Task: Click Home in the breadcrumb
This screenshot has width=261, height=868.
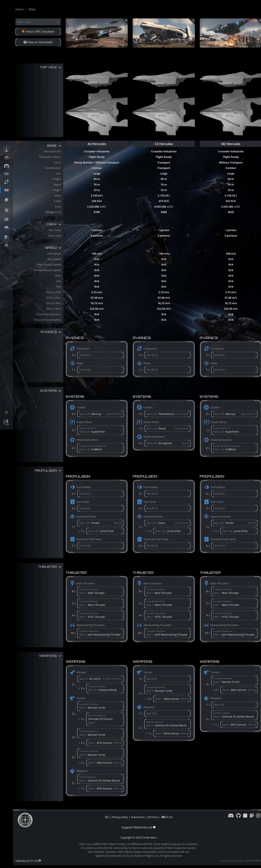Action: pyautogui.click(x=19, y=9)
